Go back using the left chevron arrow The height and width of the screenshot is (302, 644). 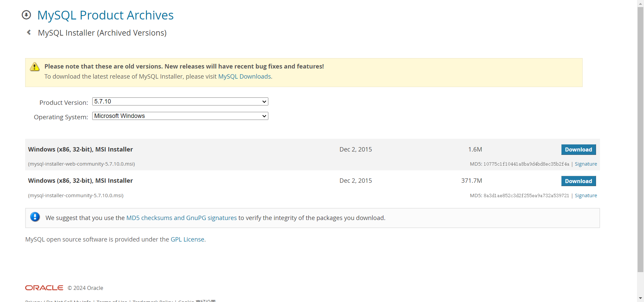pyautogui.click(x=29, y=33)
